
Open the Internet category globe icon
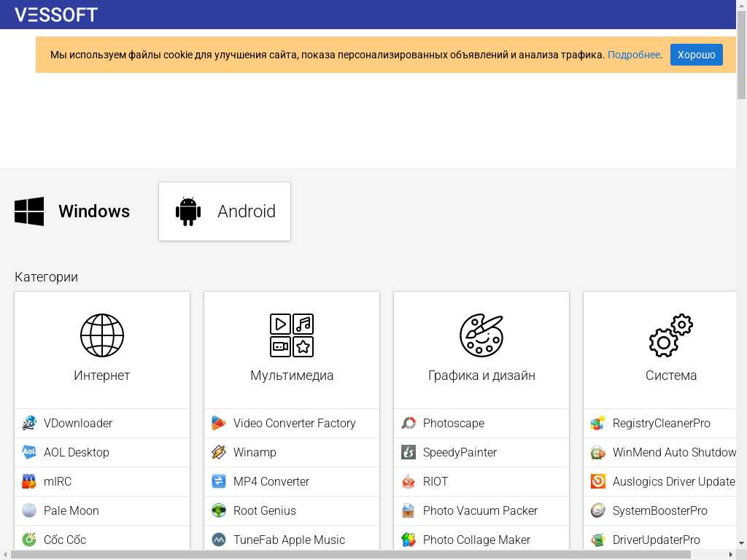pos(102,335)
